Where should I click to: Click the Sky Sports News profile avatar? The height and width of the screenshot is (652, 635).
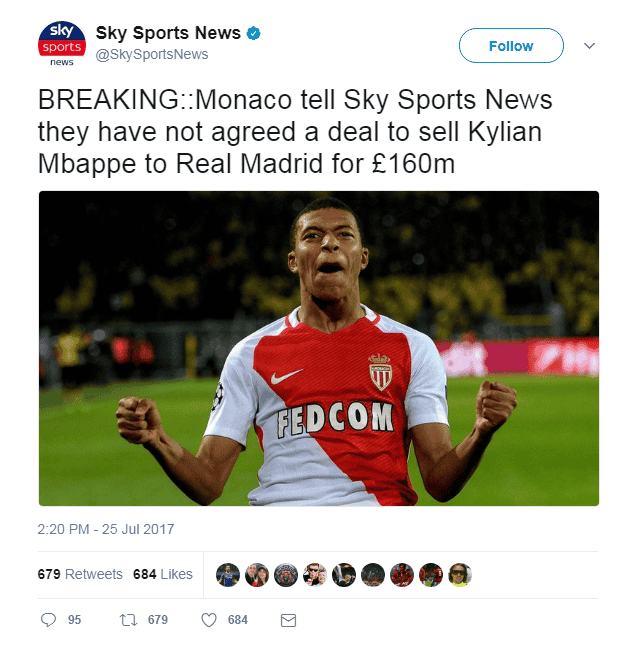coord(62,44)
